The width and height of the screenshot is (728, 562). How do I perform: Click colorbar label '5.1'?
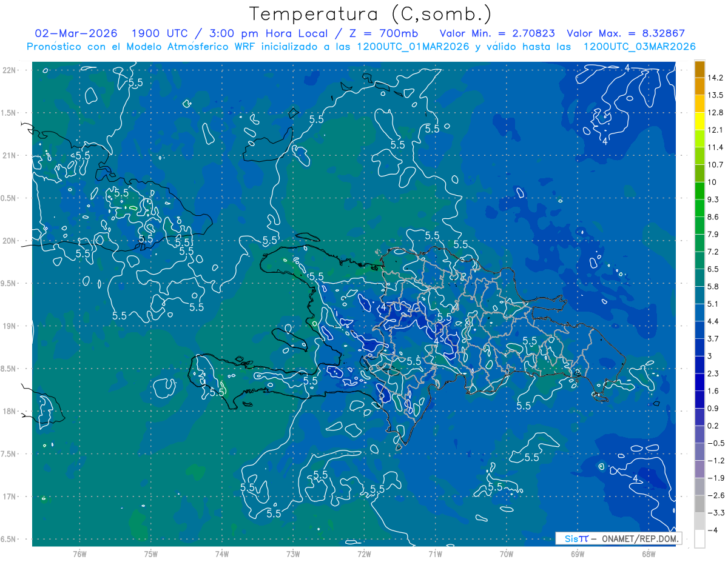pyautogui.click(x=713, y=304)
